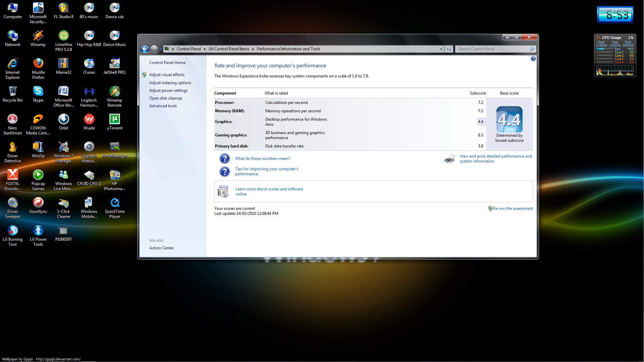Screen dimensions: 644x362
Task: Open Action Center link
Action: pos(161,248)
